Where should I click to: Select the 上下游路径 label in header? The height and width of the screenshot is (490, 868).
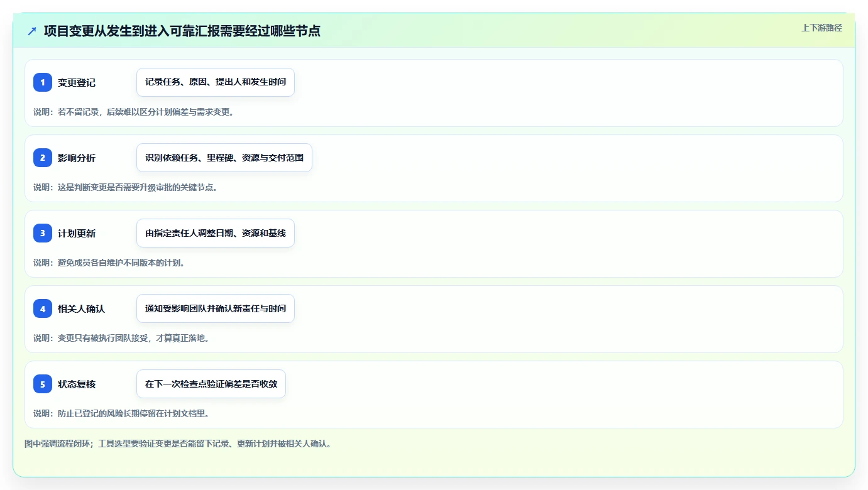pyautogui.click(x=821, y=28)
